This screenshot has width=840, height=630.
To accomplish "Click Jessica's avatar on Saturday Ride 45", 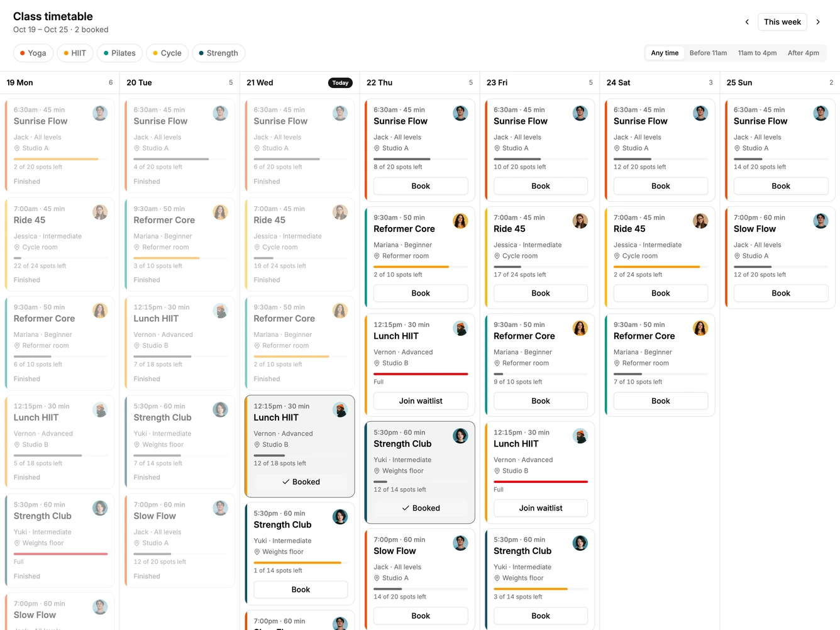I will click(x=700, y=221).
